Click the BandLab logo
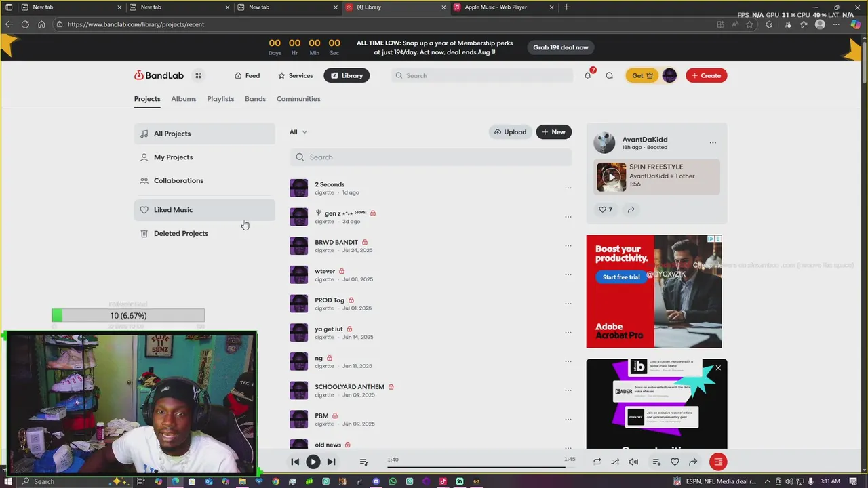 pos(159,75)
